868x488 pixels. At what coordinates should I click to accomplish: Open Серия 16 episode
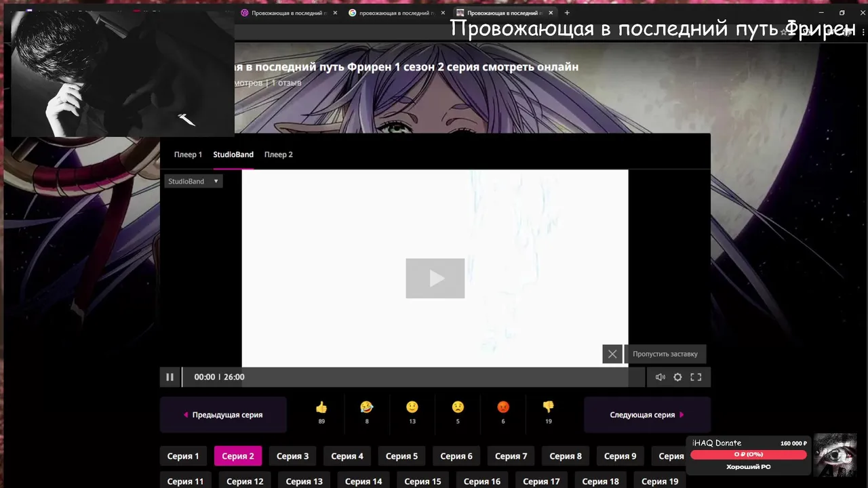point(482,481)
